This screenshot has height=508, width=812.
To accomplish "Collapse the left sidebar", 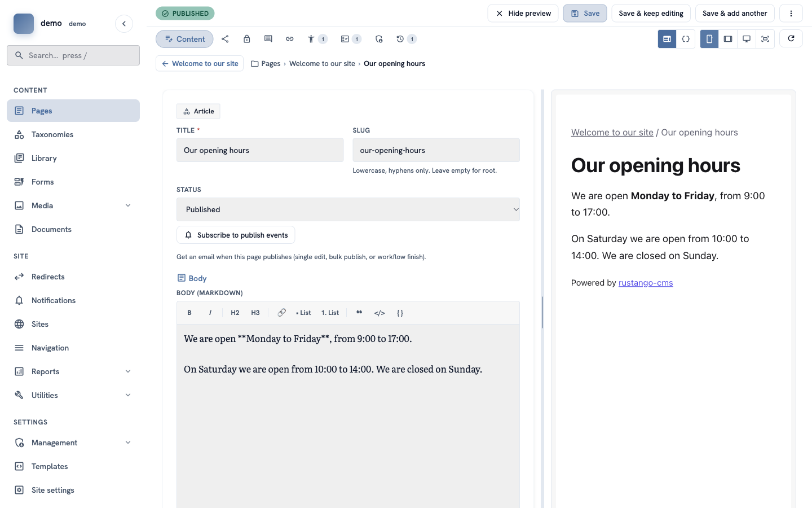I will tap(124, 24).
